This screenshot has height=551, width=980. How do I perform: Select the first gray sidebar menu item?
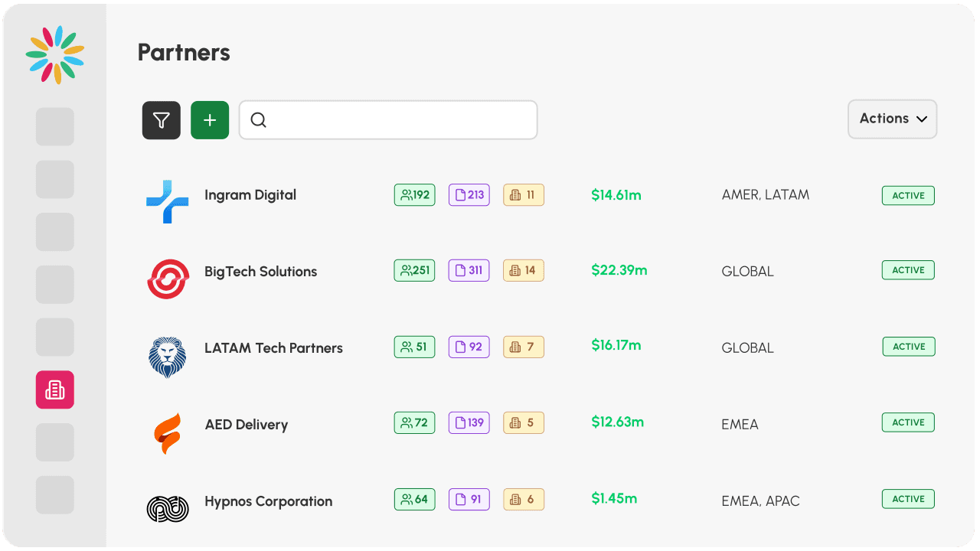(55, 127)
